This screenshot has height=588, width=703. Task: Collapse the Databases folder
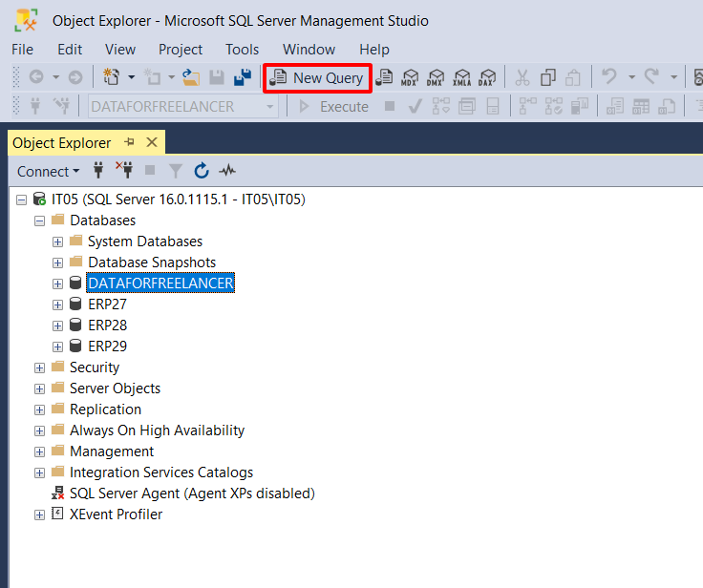(x=39, y=220)
